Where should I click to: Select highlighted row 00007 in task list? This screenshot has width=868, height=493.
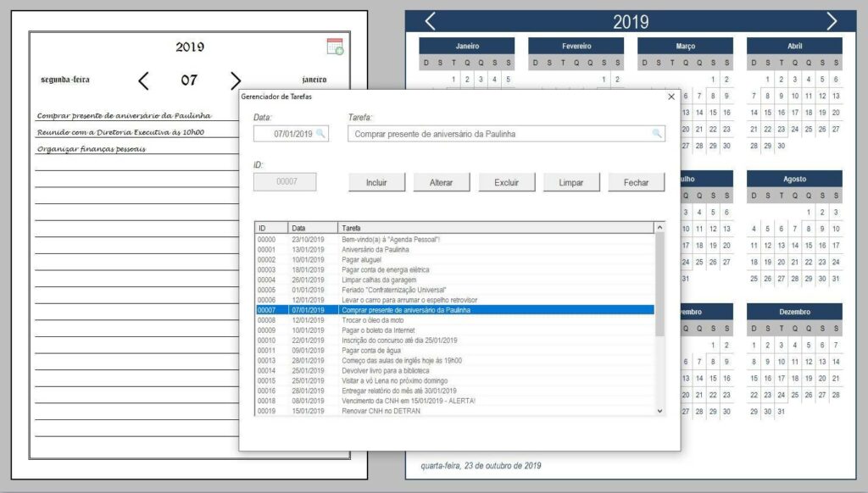point(454,310)
